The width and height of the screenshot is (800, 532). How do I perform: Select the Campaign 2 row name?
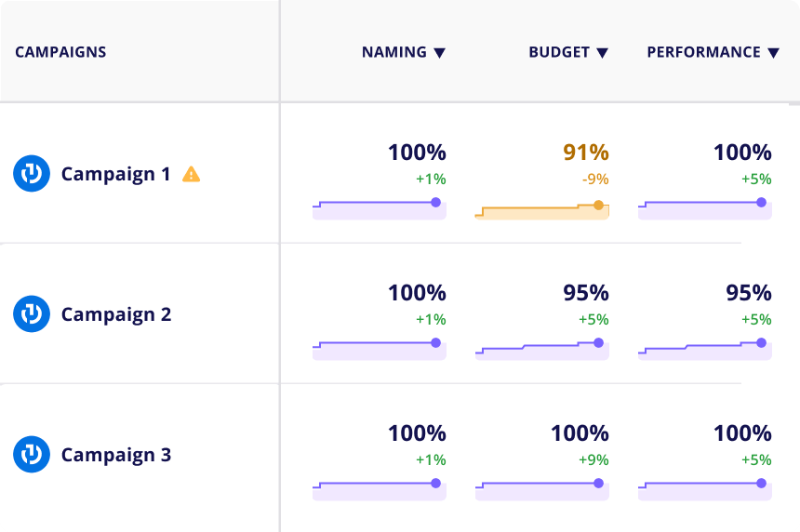[115, 314]
